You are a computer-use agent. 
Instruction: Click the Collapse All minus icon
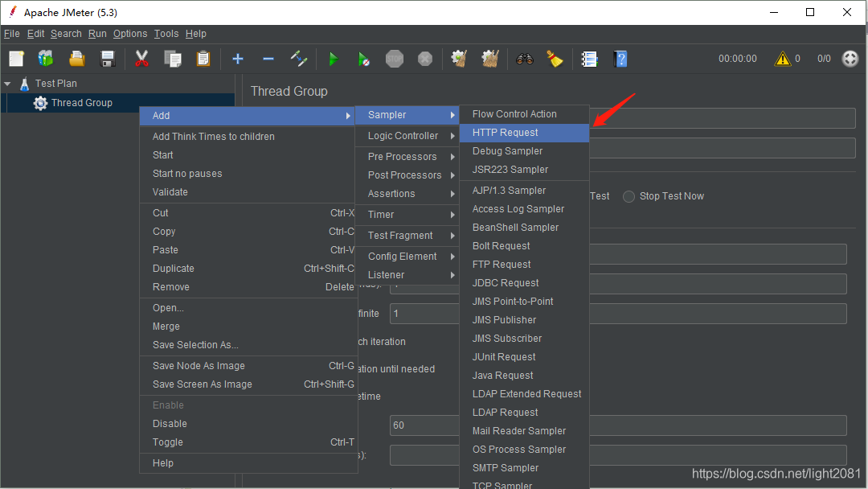(x=268, y=59)
